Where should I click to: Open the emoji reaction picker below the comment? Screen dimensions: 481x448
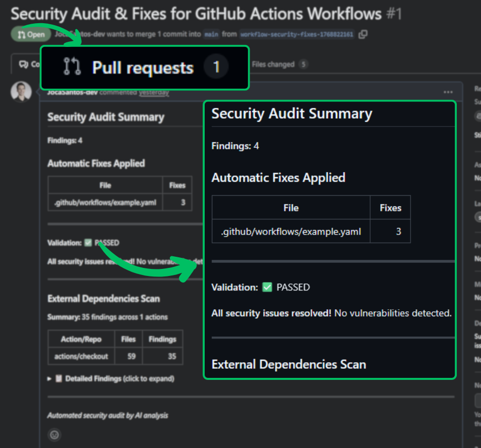pos(54,435)
